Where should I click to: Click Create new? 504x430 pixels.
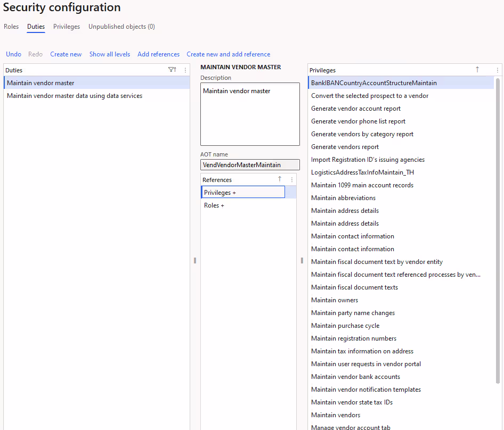(66, 54)
